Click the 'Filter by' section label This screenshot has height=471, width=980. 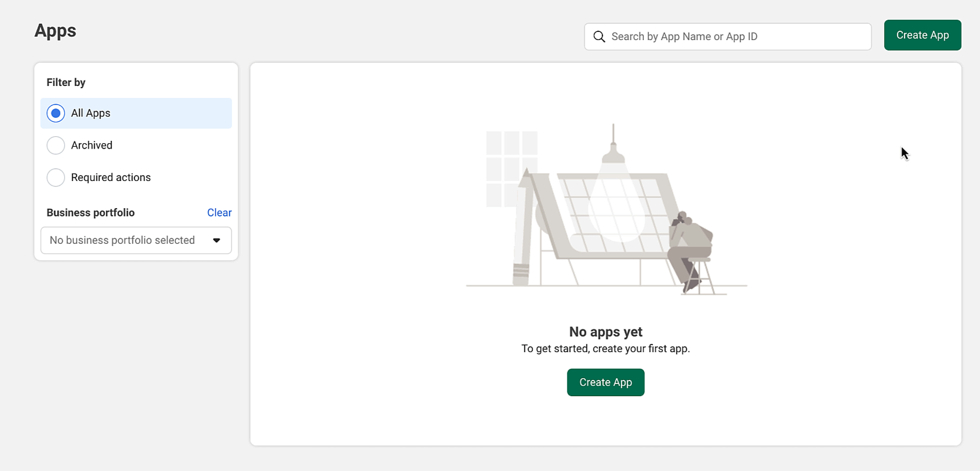(66, 82)
